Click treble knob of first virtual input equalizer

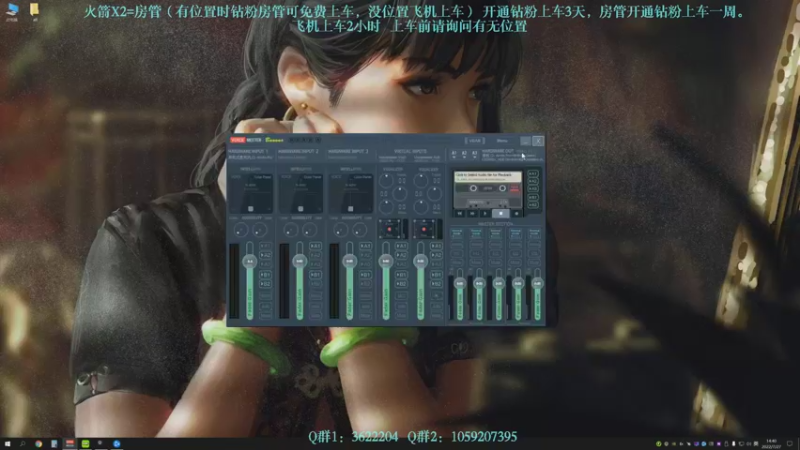click(386, 180)
